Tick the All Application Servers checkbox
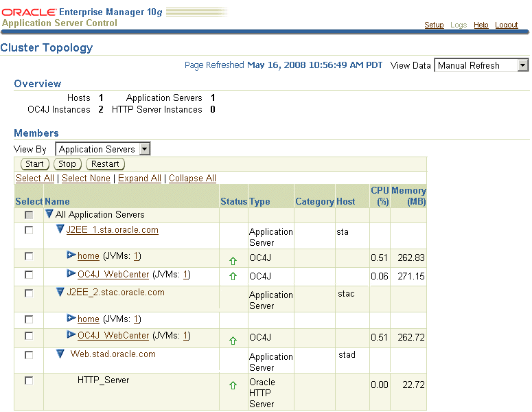The image size is (532, 412). [30, 215]
